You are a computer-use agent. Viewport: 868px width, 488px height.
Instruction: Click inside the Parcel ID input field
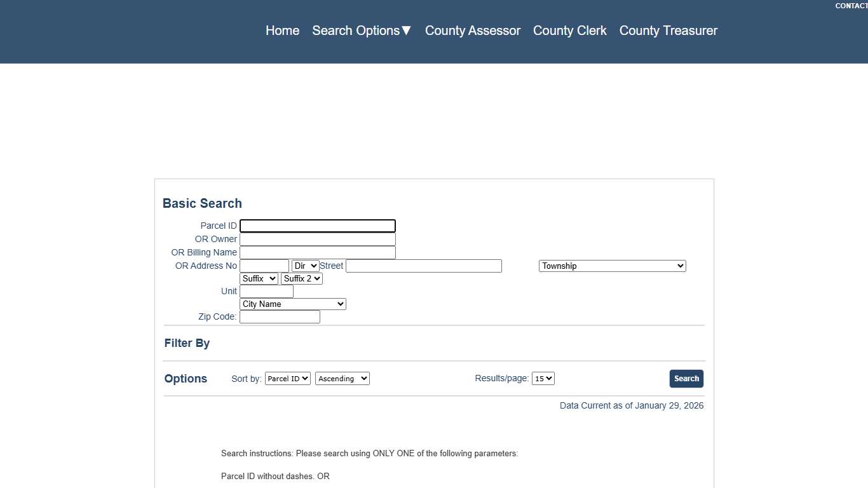[x=317, y=226]
